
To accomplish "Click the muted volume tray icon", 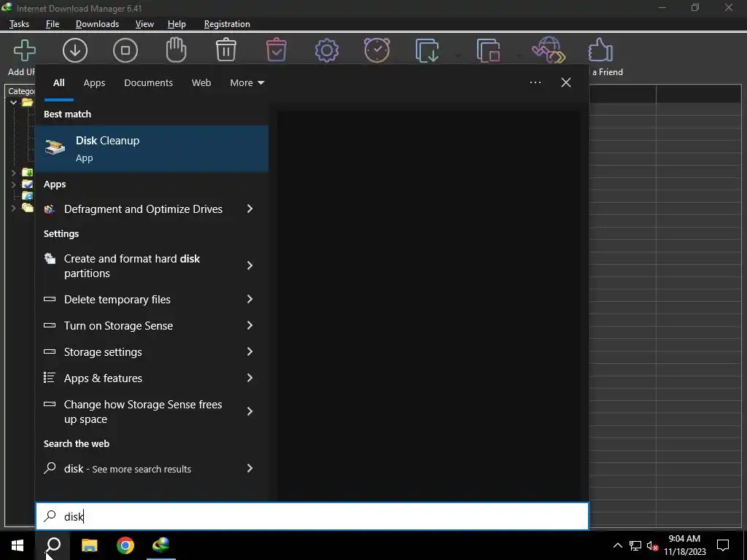I will point(652,545).
